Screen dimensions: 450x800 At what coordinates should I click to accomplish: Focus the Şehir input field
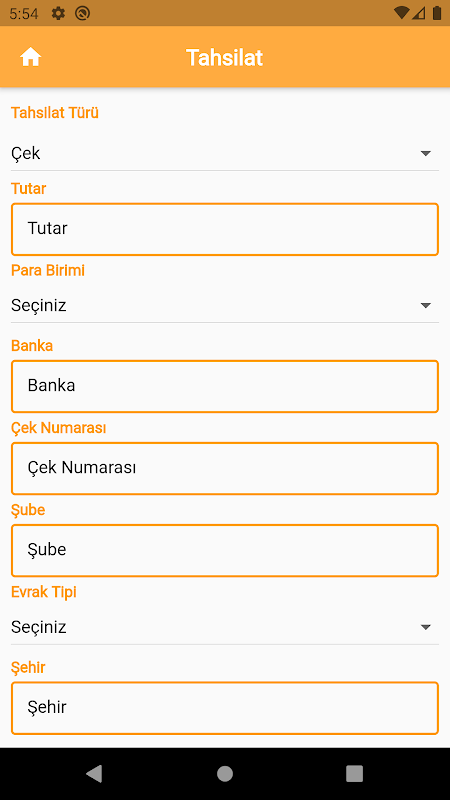click(224, 708)
